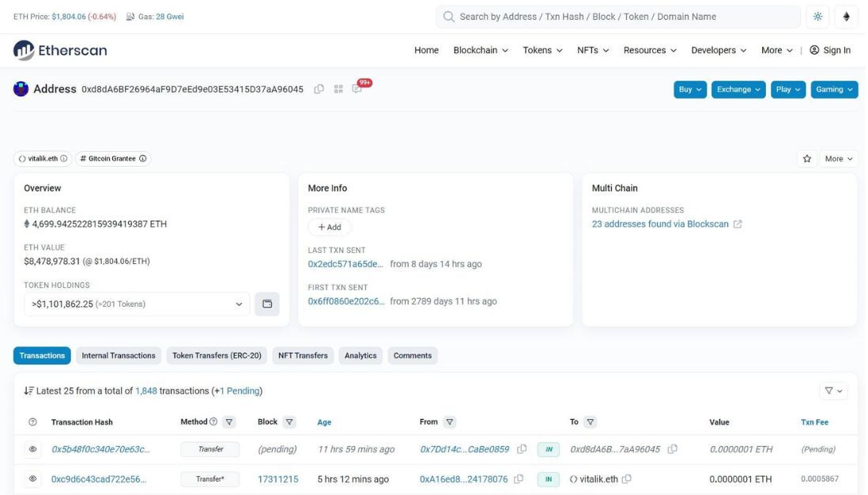This screenshot has height=495, width=868.
Task: Copy the 0x7Dd14c...CaBe0859 from address
Action: tap(522, 449)
